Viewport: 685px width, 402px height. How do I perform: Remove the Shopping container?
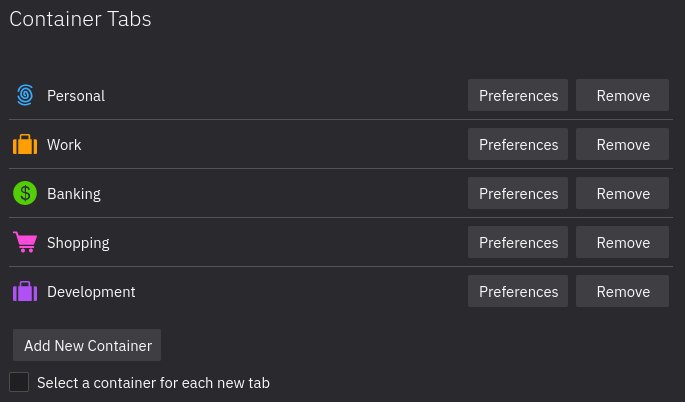tap(623, 242)
